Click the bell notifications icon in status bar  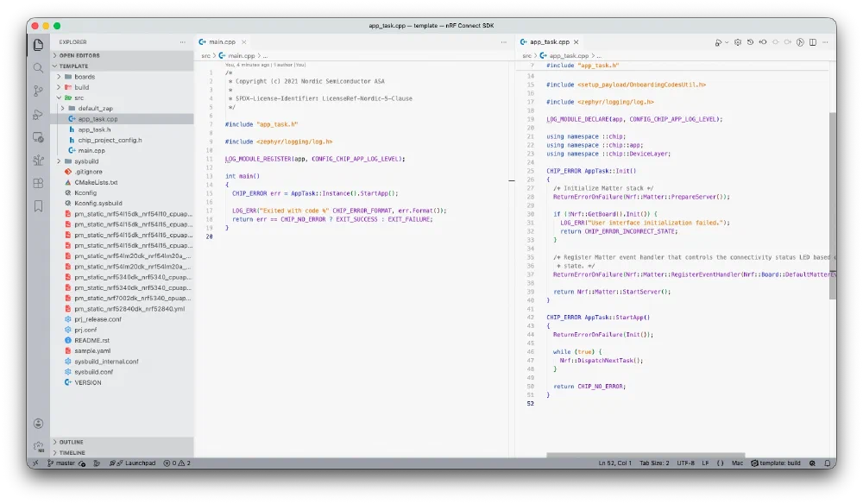[x=824, y=463]
